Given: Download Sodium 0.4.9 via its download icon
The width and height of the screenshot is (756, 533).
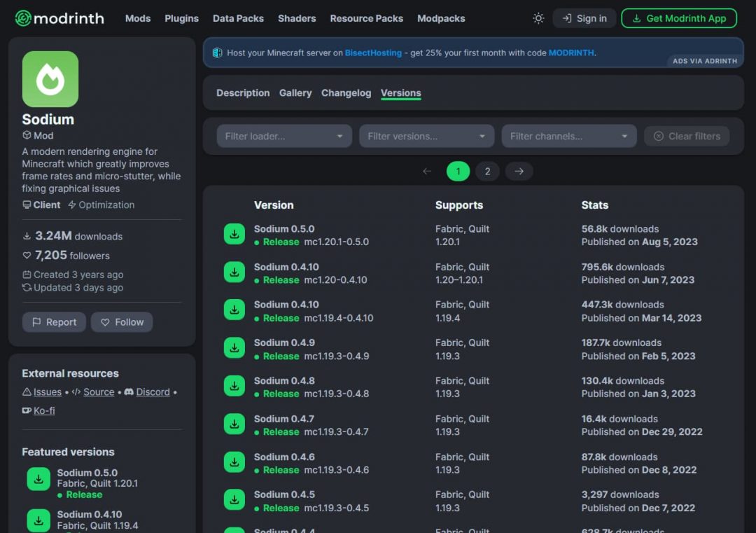Looking at the screenshot, I should point(234,347).
